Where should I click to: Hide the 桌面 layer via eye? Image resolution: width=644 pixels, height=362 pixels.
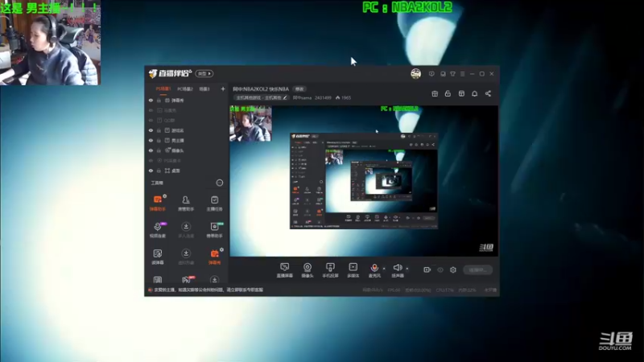(151, 171)
